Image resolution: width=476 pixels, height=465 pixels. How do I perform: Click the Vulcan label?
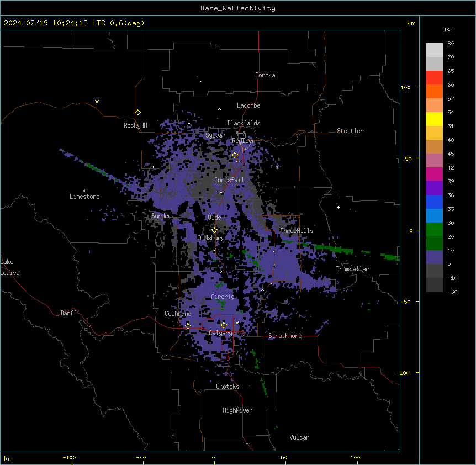tap(299, 437)
